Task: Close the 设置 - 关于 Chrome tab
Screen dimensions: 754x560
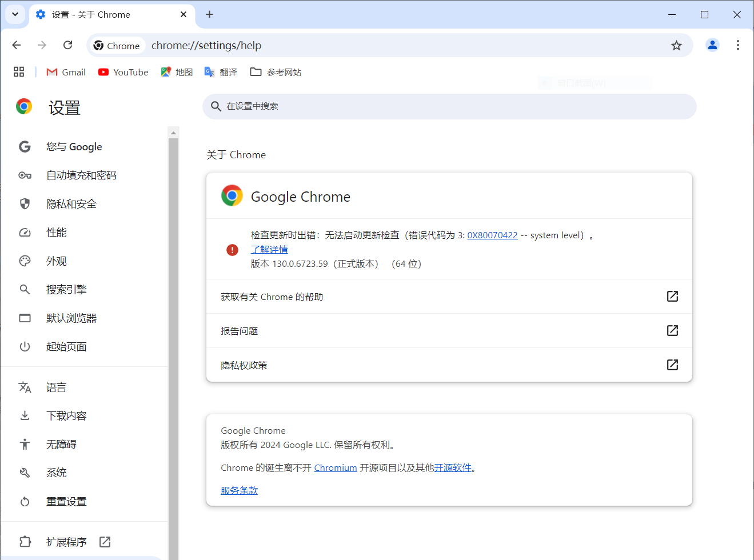Action: [183, 14]
